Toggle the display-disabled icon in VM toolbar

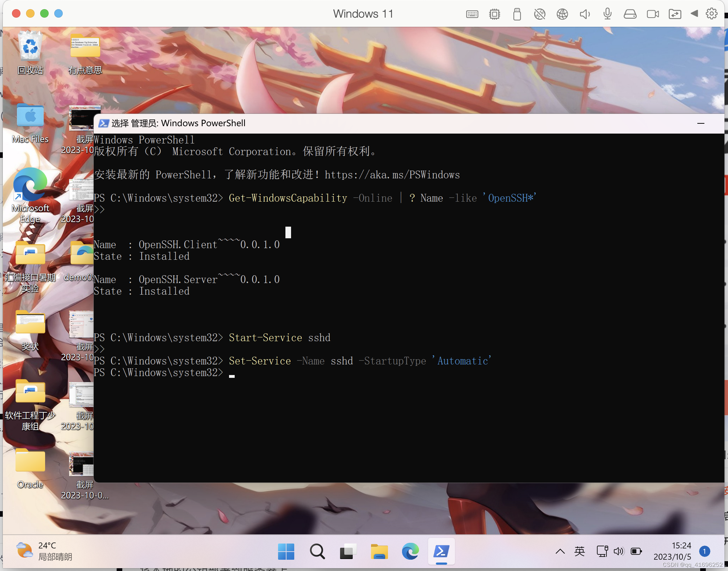coord(539,14)
